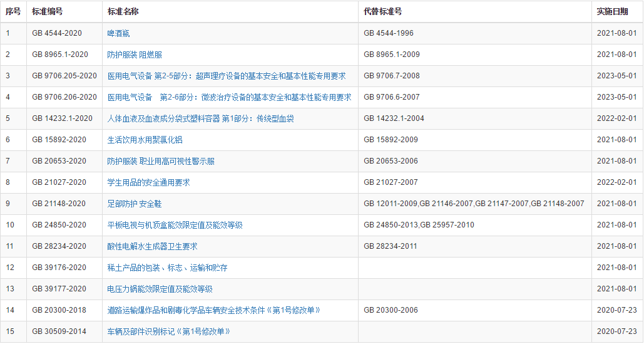644x344 pixels.
Task: Click the 代替标准号 column header
Action: [382, 12]
